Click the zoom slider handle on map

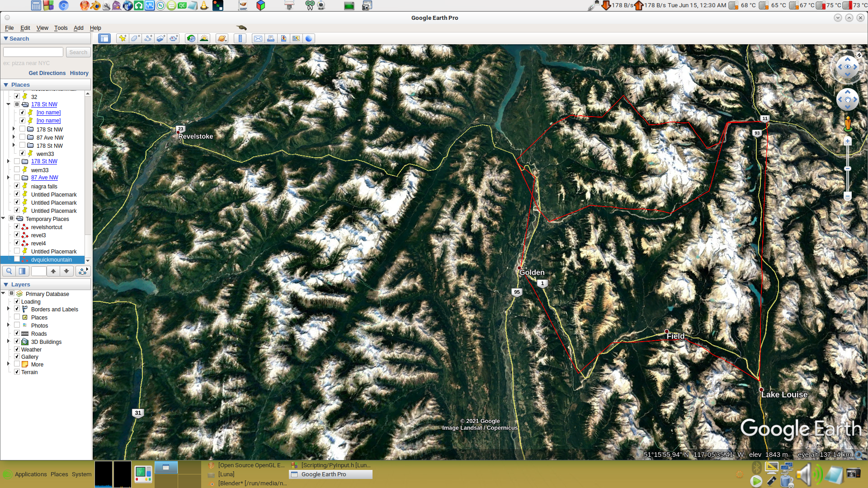pos(848,169)
